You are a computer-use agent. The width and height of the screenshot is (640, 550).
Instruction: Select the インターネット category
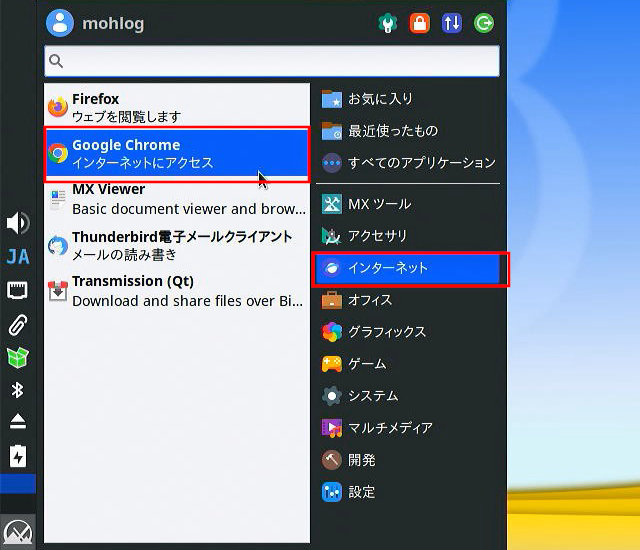(408, 268)
